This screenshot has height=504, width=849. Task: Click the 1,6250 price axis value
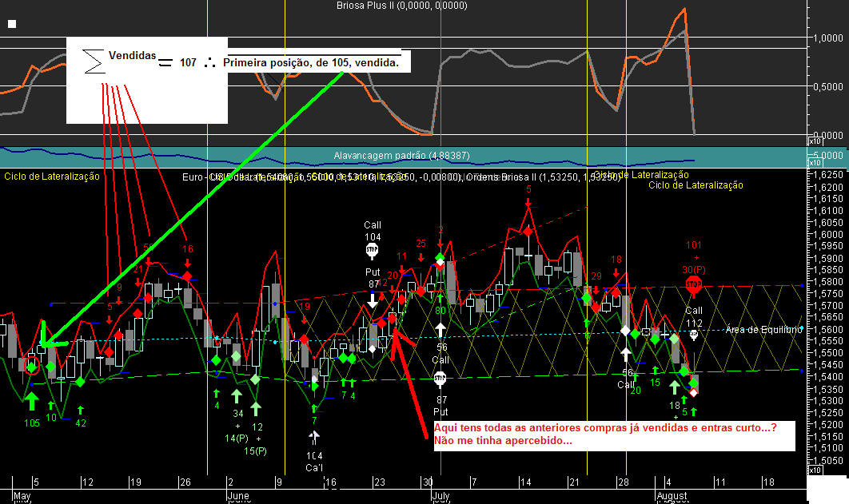click(x=828, y=175)
